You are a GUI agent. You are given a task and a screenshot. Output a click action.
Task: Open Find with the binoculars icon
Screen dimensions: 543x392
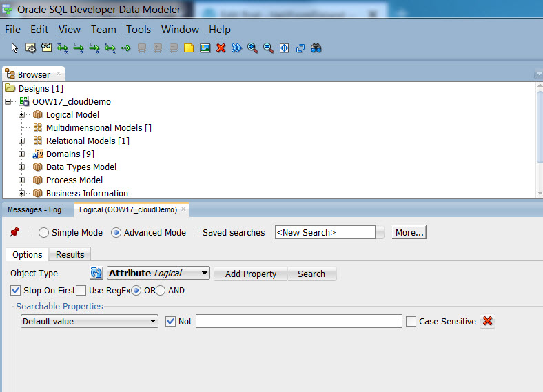[x=316, y=48]
